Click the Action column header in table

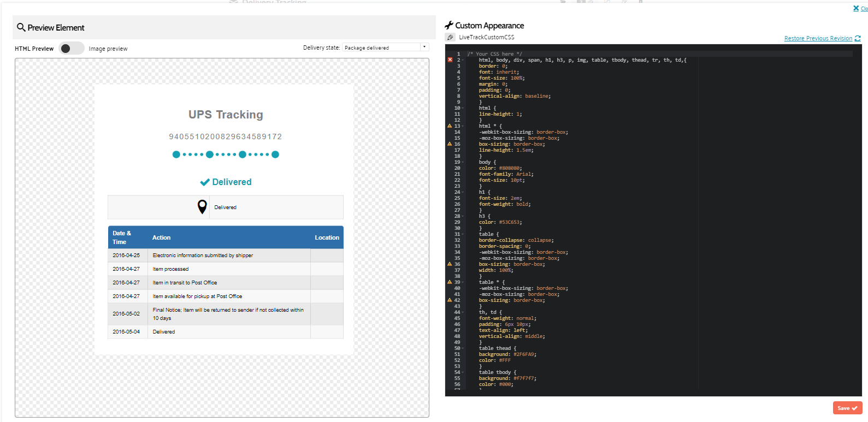[x=161, y=237]
